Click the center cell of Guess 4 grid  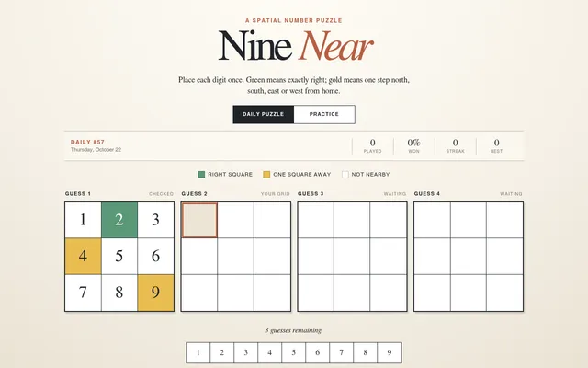tap(469, 257)
